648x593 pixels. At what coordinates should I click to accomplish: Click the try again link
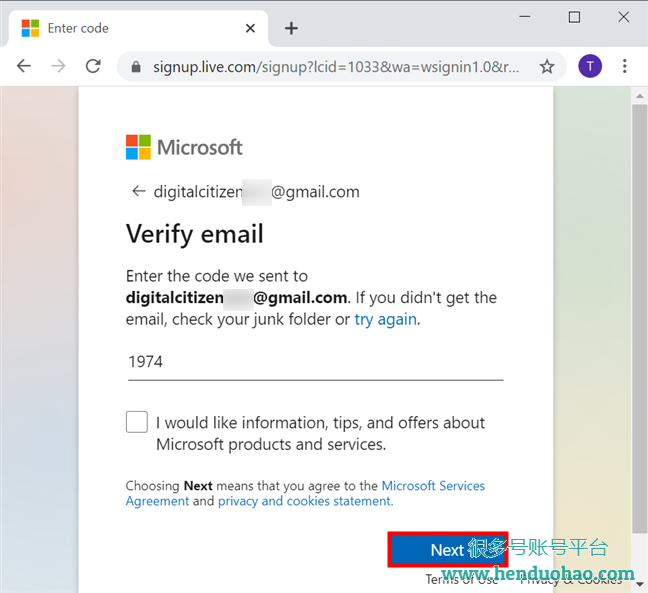[x=386, y=319]
